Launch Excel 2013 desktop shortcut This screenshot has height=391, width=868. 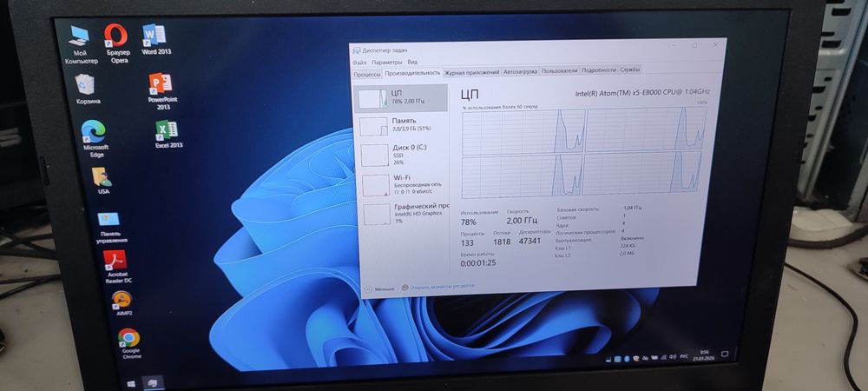click(168, 135)
